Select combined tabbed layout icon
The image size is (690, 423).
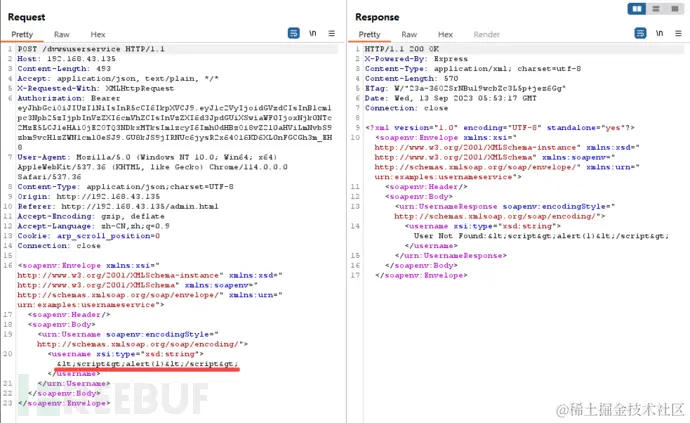coord(675,9)
